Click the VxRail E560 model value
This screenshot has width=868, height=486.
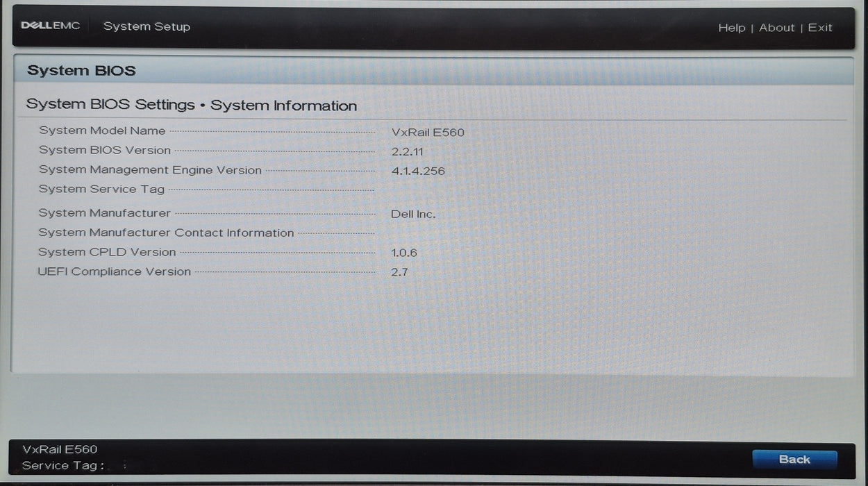427,132
